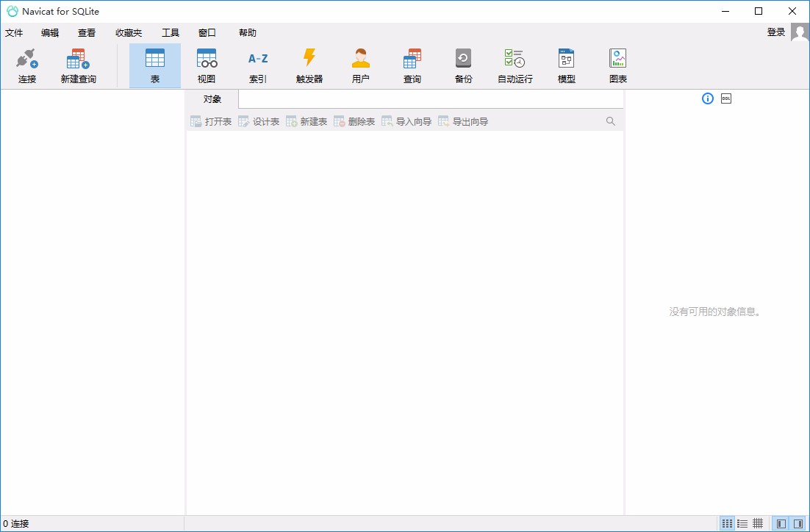Launch the 导入向导 (Import Wizard)
This screenshot has height=532, width=810.
pyautogui.click(x=406, y=121)
